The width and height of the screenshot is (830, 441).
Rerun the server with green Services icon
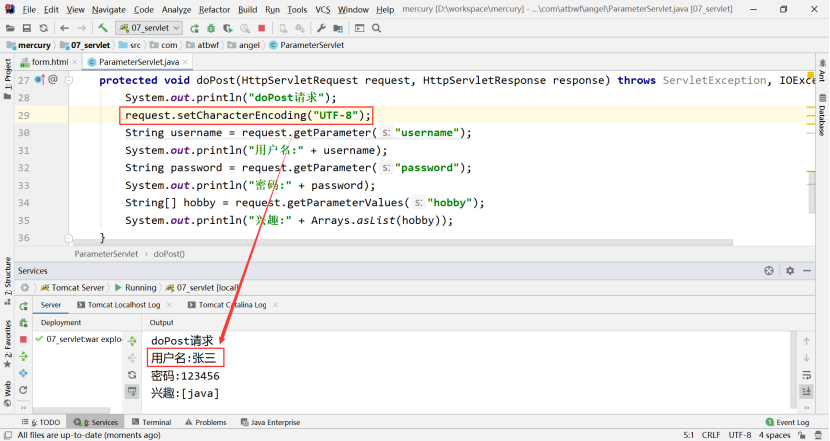[x=23, y=306]
